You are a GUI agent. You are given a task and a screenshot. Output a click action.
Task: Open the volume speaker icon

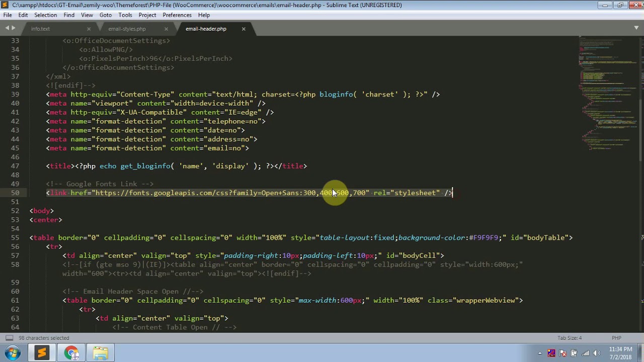pyautogui.click(x=597, y=353)
